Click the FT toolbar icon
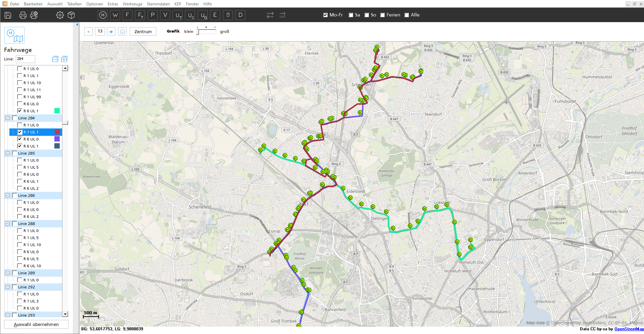Screen dimensions: 644x334 140,15
